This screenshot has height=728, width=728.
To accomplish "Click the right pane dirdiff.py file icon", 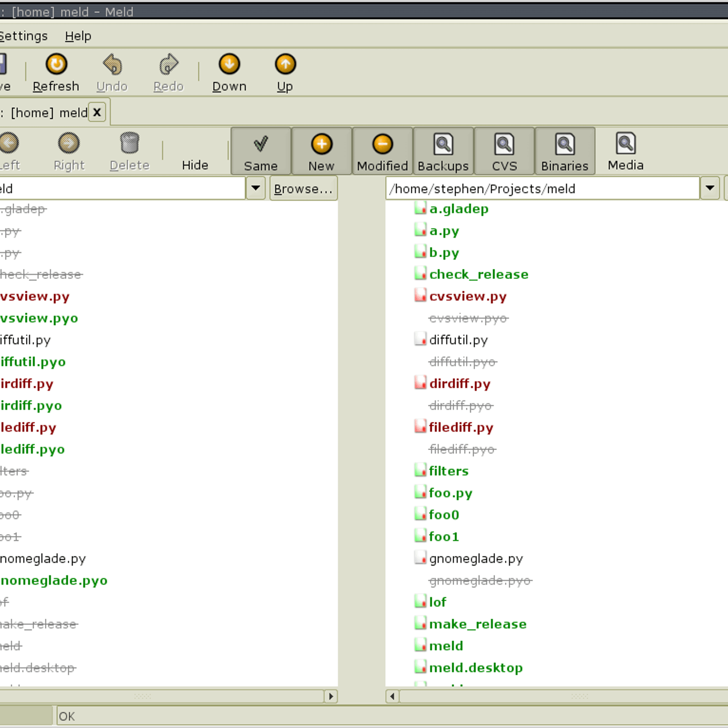I will (x=420, y=383).
